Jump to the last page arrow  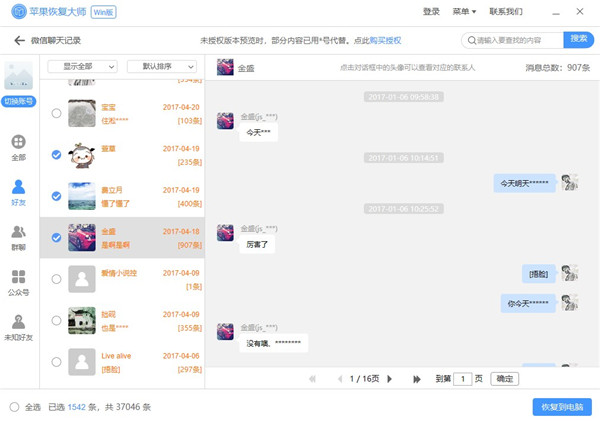pos(417,379)
